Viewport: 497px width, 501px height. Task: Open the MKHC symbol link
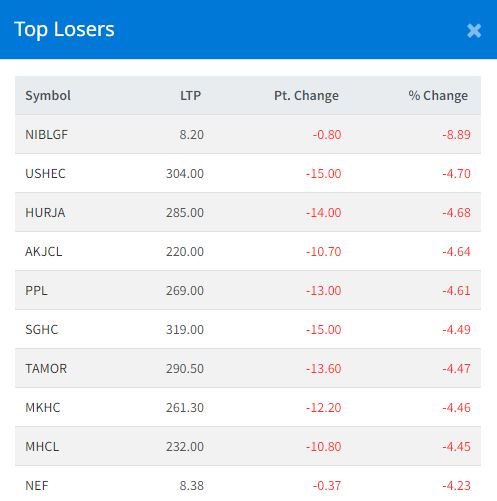click(x=43, y=408)
